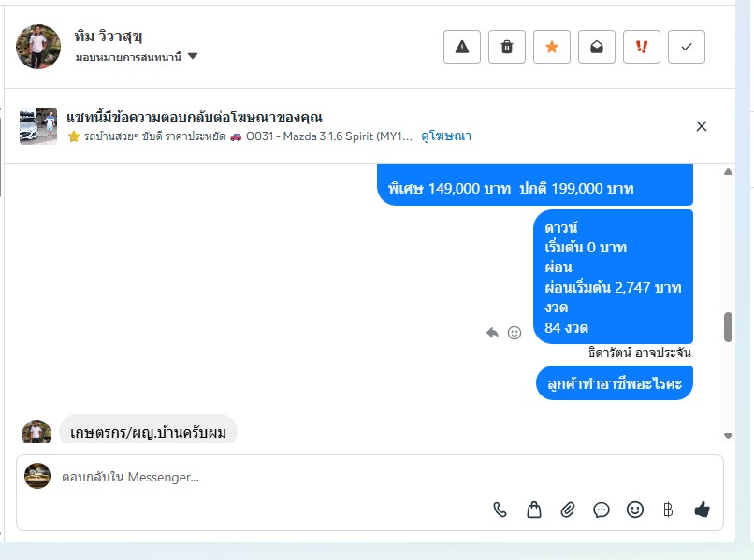Image resolution: width=754 pixels, height=560 pixels.
Task: Request payment with Baht currency icon
Action: coord(668,510)
